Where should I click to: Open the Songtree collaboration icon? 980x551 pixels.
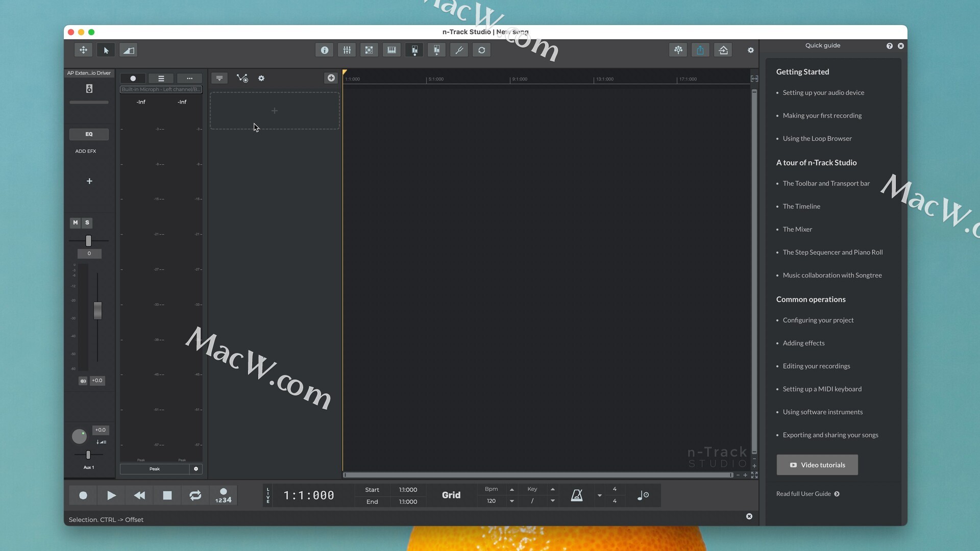pyautogui.click(x=678, y=50)
